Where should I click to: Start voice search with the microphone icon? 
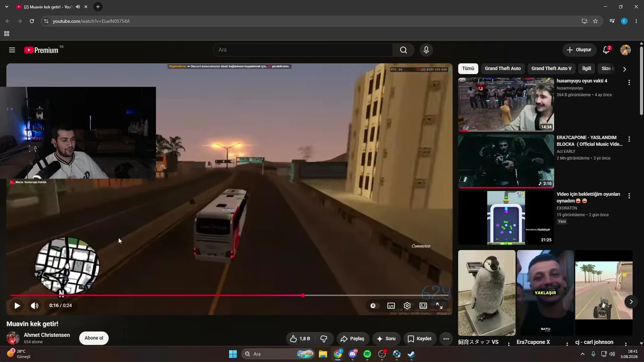[x=426, y=50]
